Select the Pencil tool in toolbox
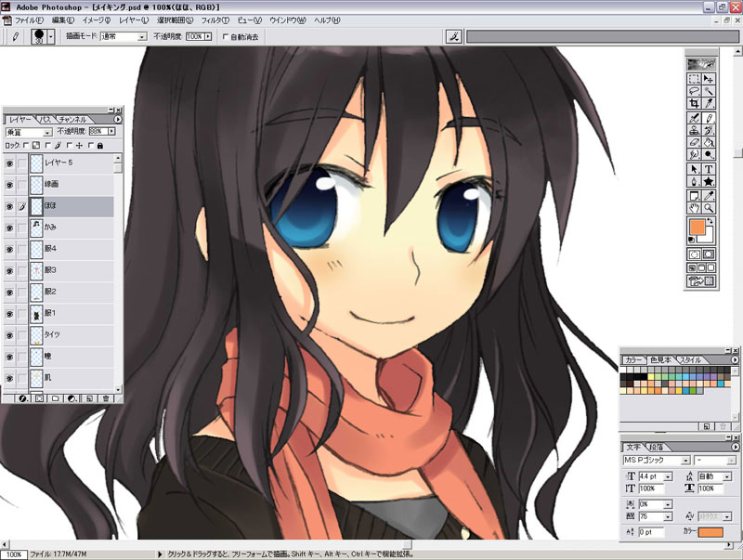The width and height of the screenshot is (743, 560). 709,119
